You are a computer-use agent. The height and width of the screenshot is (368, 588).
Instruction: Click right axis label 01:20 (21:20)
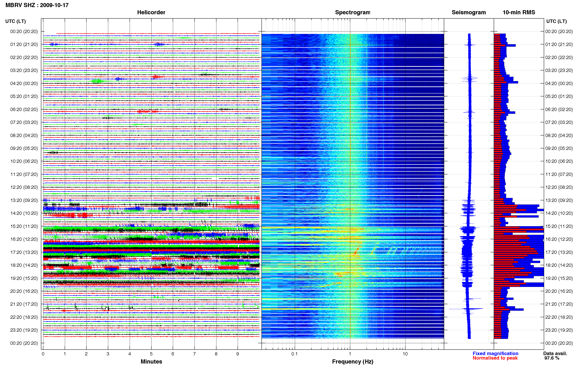pos(559,44)
